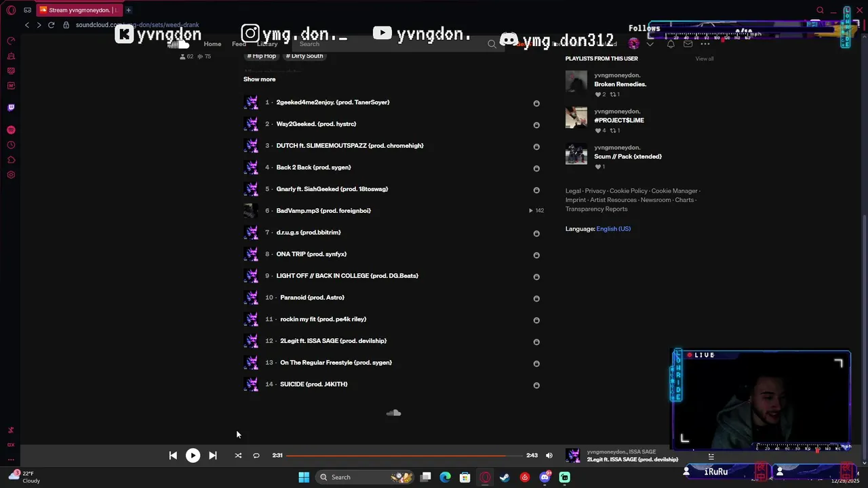Select track rockin my fit (prod. pe4k riley)
The image size is (868, 488).
323,319
